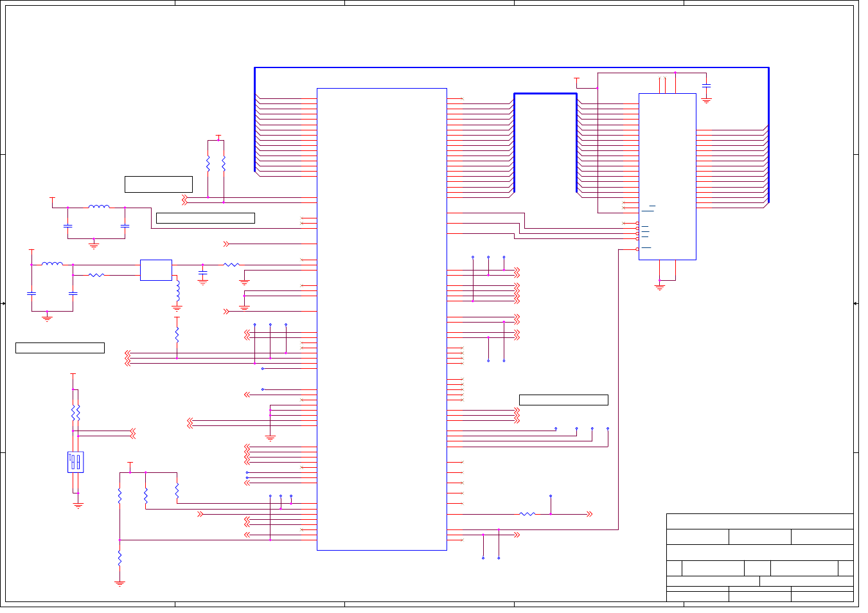Select the inductor in the upper pi filter
The height and width of the screenshot is (613, 868).
point(99,206)
